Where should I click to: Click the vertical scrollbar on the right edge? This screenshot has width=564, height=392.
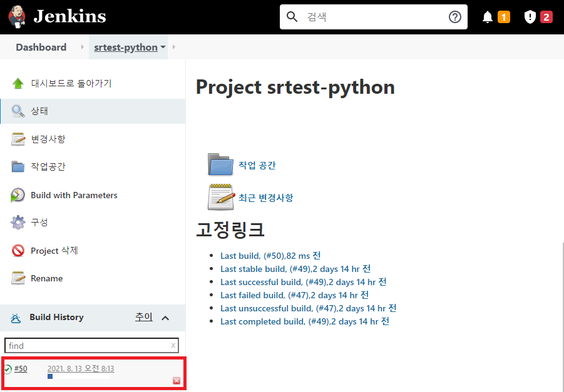(x=562, y=316)
